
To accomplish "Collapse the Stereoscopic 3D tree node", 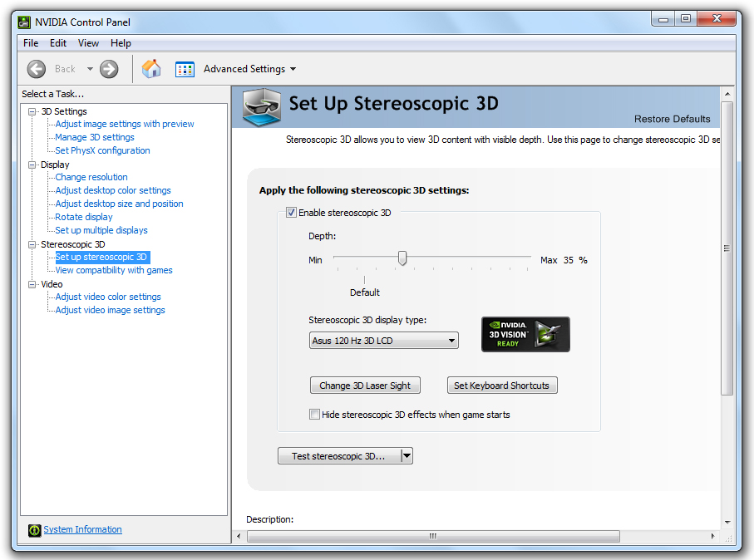I will coord(32,244).
